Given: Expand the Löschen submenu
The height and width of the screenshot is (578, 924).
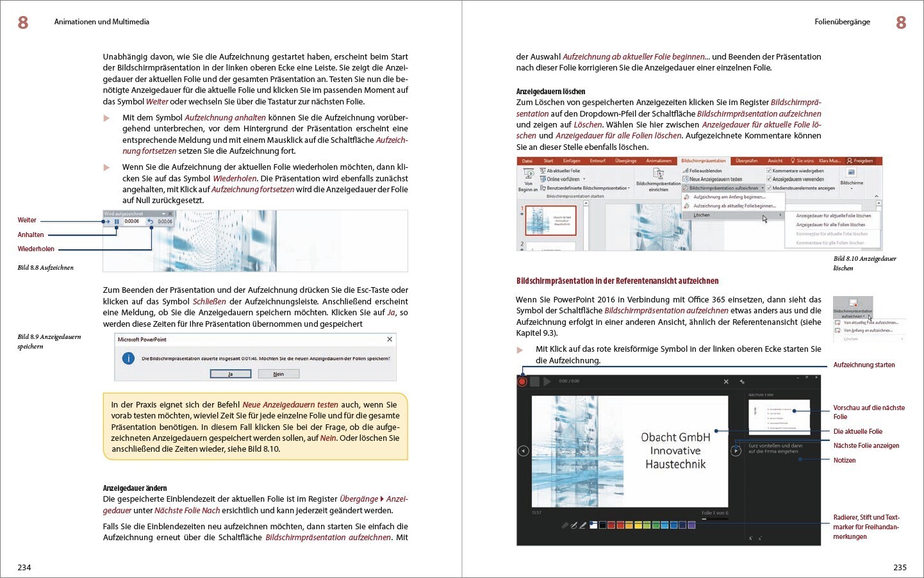Looking at the screenshot, I should coord(734,215).
